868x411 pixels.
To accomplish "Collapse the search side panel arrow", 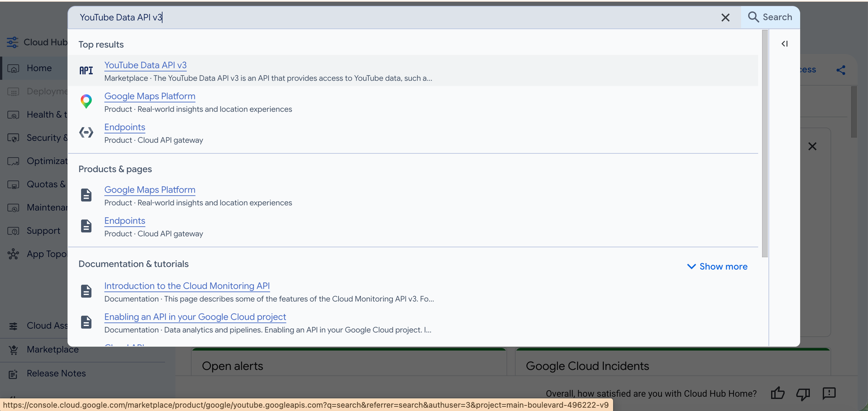I will pyautogui.click(x=785, y=44).
